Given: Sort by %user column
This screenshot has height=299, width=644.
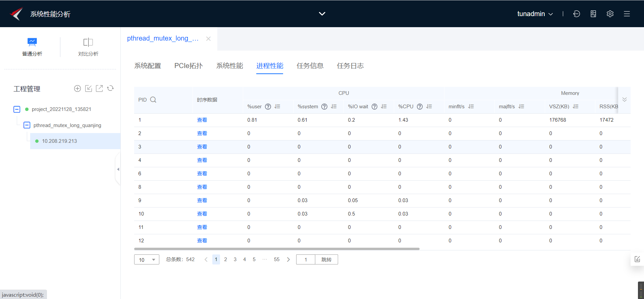Looking at the screenshot, I should [277, 107].
